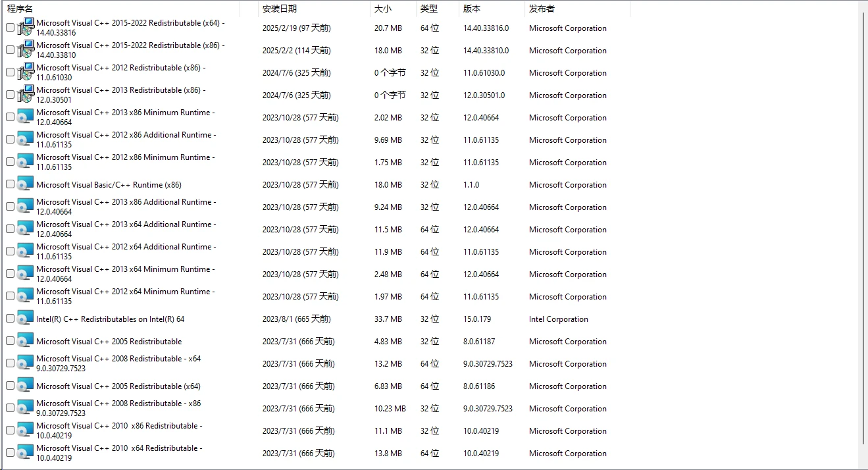
Task: Click install date 2025/2/2 (114 天前)
Action: pos(296,51)
